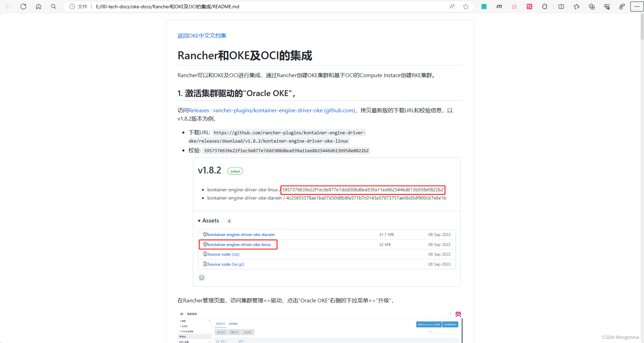
Task: Click 云凭证 in Rancher sidebar
Action: (x=185, y=326)
